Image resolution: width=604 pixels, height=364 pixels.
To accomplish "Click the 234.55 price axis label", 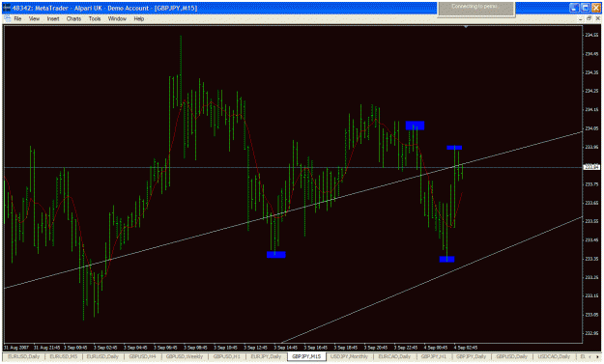I will [591, 35].
